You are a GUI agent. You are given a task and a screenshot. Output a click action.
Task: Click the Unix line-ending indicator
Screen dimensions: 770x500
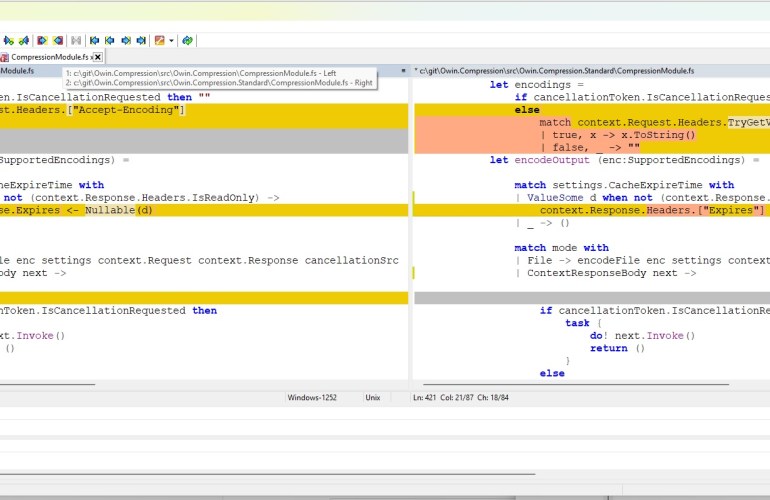pyautogui.click(x=373, y=398)
